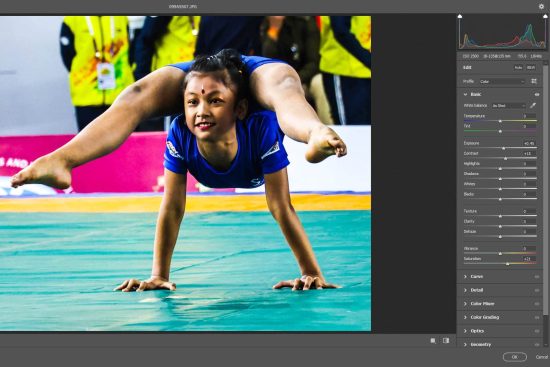Click the Exposure value field

pyautogui.click(x=529, y=143)
